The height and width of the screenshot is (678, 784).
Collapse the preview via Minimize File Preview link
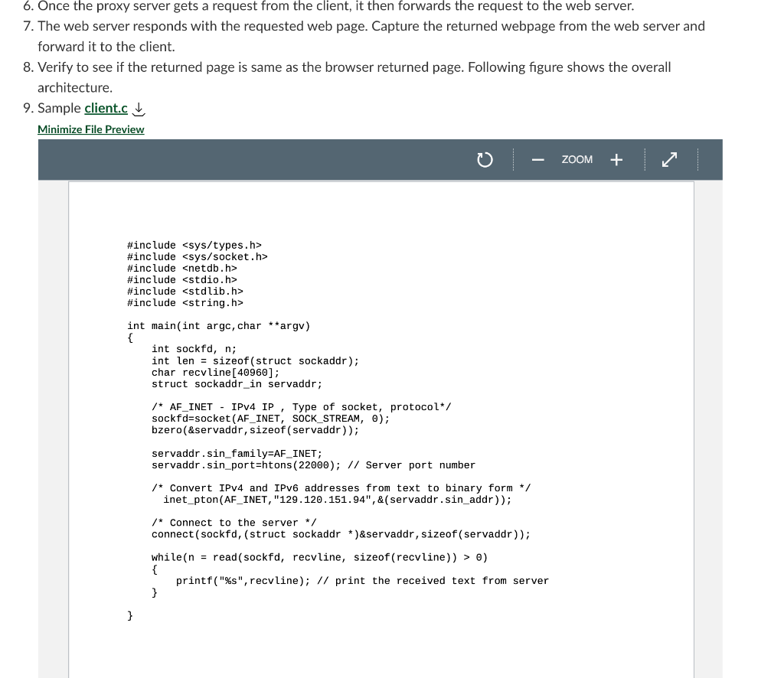pos(90,129)
